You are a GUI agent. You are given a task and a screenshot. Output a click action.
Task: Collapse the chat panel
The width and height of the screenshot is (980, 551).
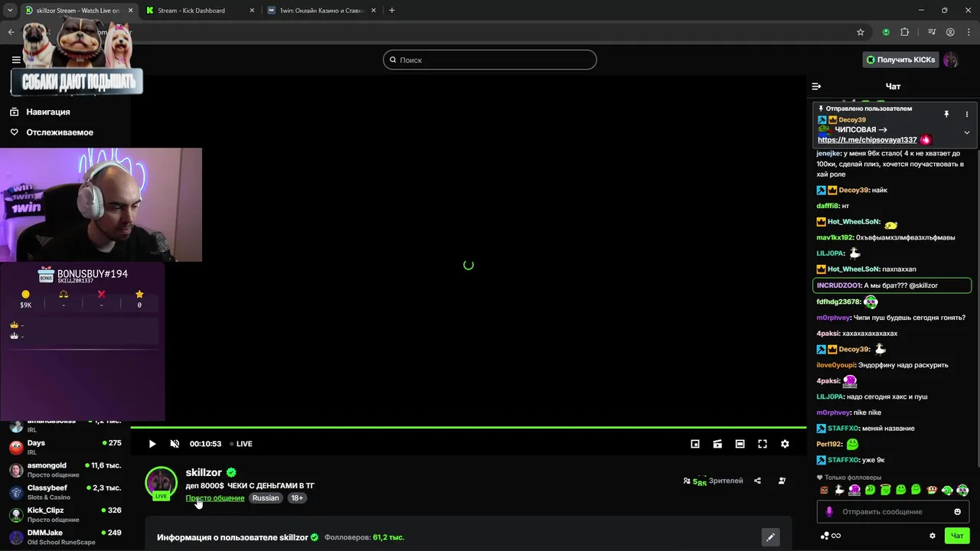tap(816, 86)
